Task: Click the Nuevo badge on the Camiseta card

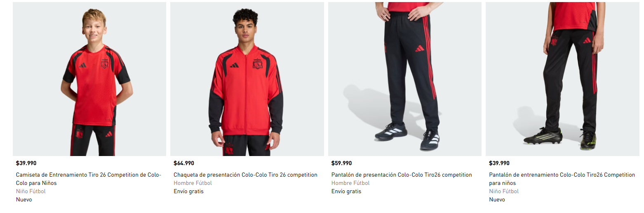Action: click(x=24, y=199)
